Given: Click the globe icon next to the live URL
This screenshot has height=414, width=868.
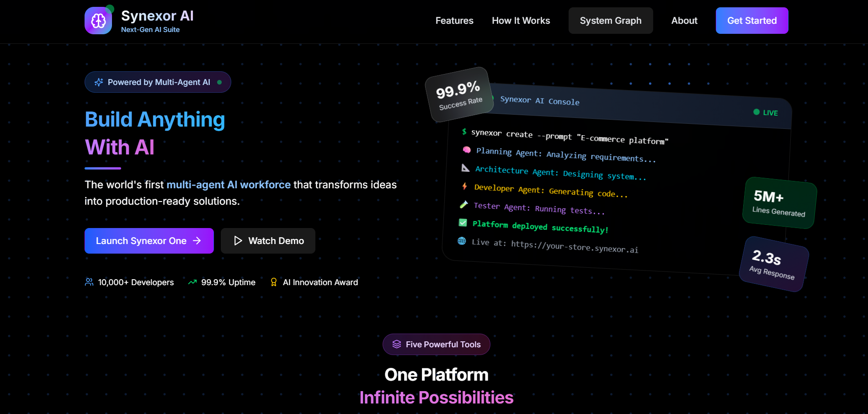Looking at the screenshot, I should 463,241.
